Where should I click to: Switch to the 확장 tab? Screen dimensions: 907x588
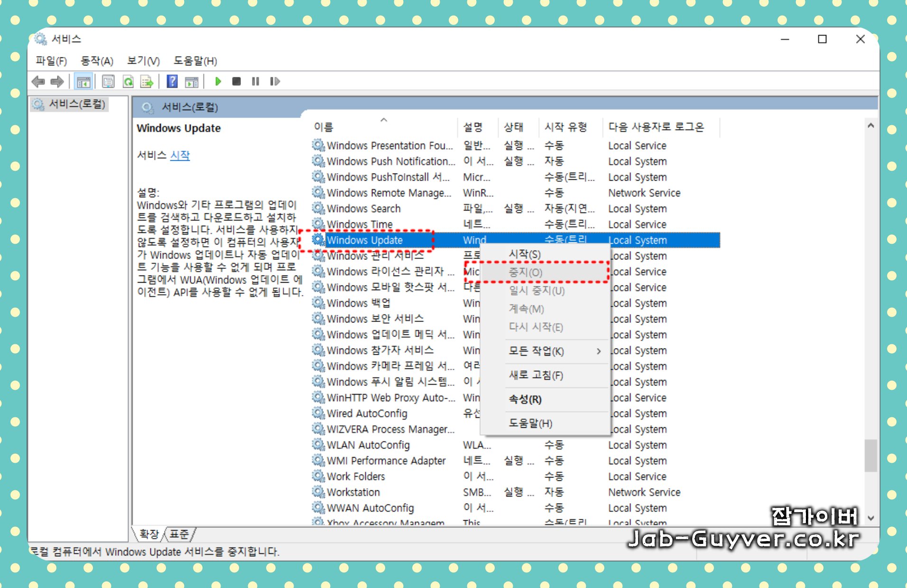point(149,534)
